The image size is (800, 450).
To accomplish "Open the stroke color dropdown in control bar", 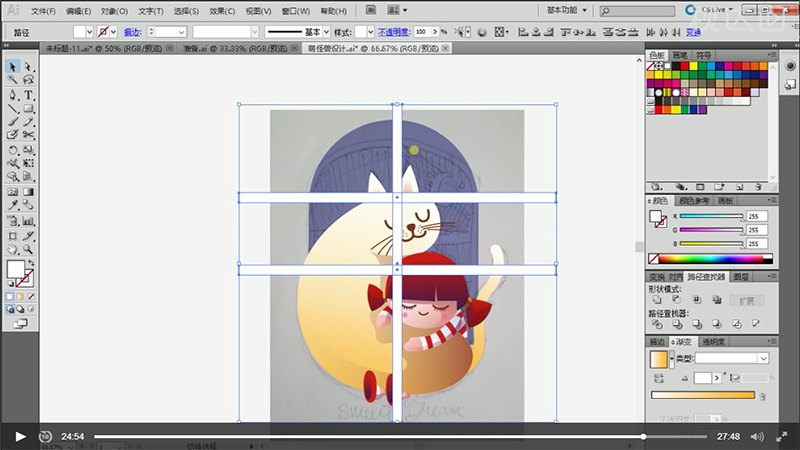I will click(113, 32).
